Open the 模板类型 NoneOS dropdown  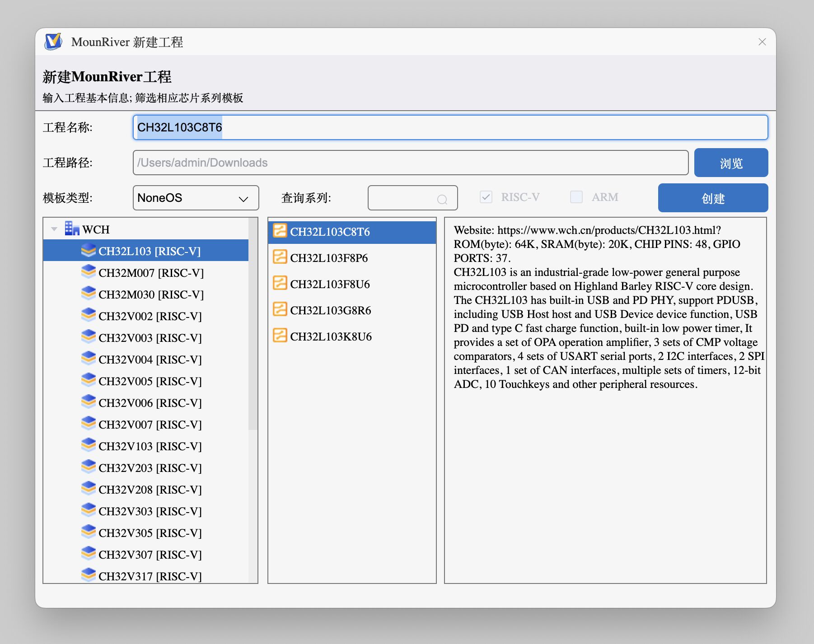(196, 198)
